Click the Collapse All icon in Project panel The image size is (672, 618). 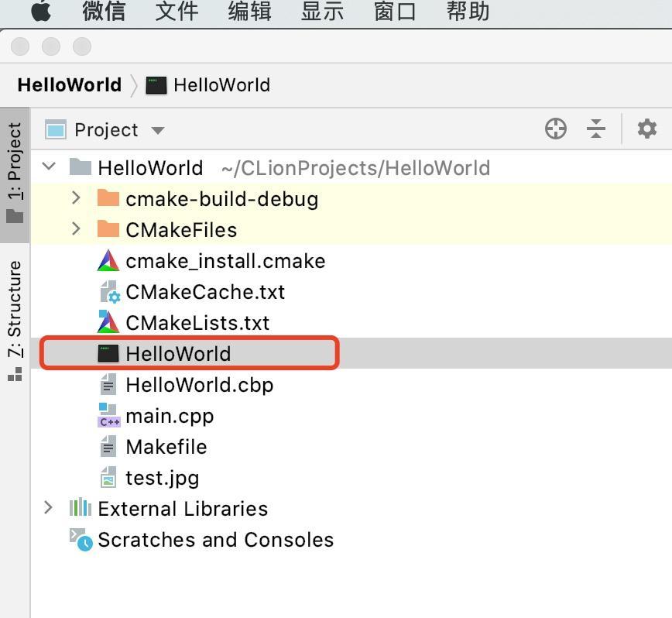(x=596, y=129)
